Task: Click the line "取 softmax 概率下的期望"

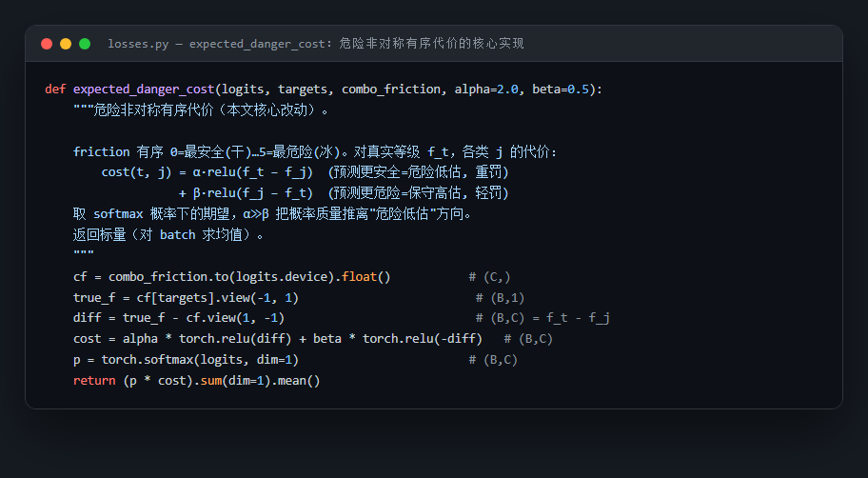Action: (x=272, y=214)
